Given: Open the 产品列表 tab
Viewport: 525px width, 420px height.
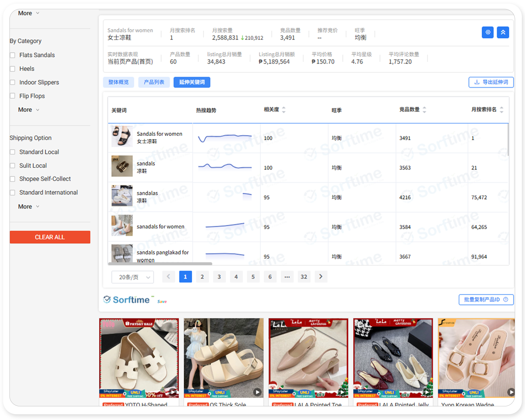Looking at the screenshot, I should point(154,82).
